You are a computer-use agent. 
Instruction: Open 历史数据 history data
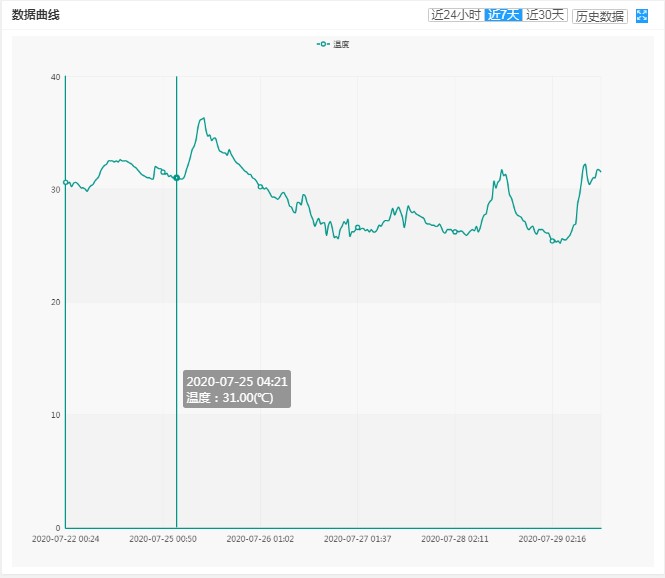(600, 16)
